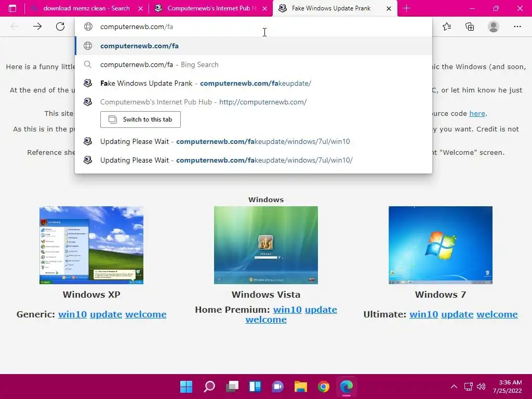Pick the Fake Windows Update Prank suggestion
532x399 pixels.
point(254,83)
